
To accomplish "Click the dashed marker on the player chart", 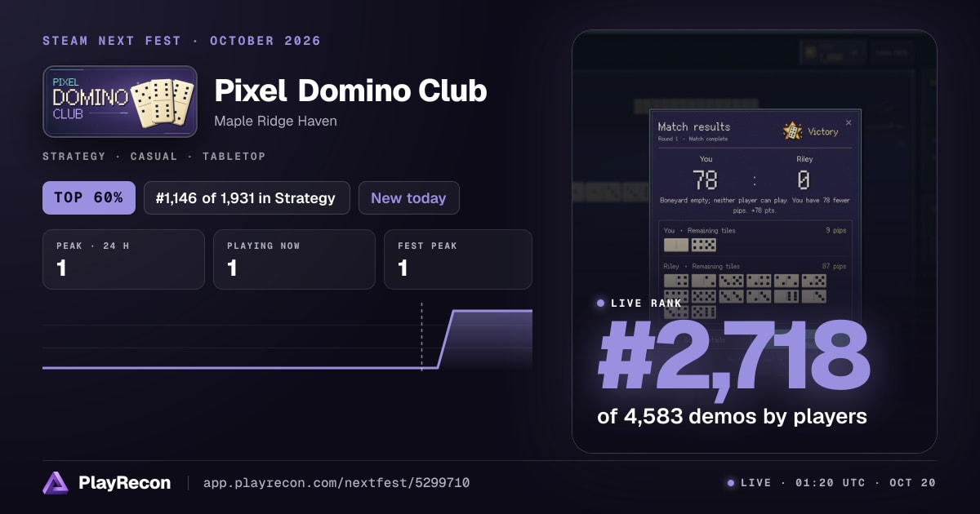I will 421,336.
